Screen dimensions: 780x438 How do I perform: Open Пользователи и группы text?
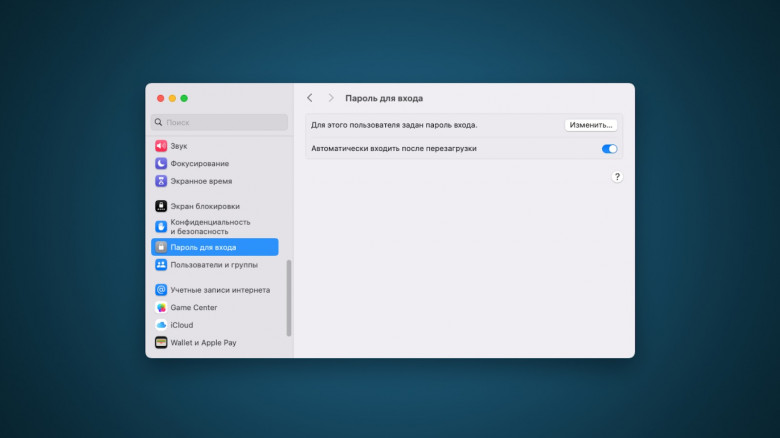(x=214, y=265)
